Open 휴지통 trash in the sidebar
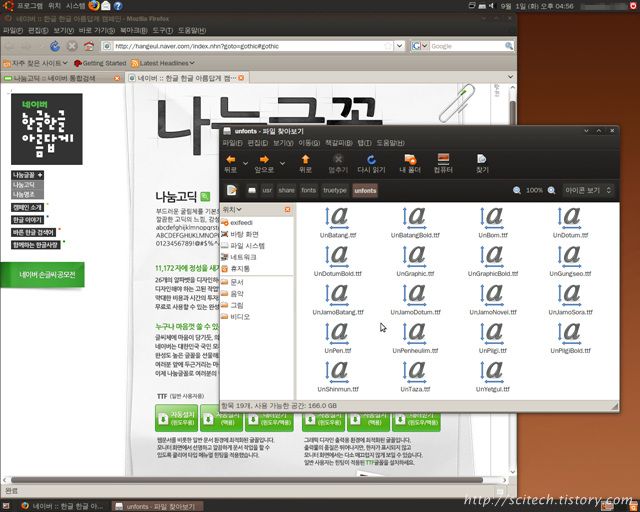The image size is (640, 512). 236,269
